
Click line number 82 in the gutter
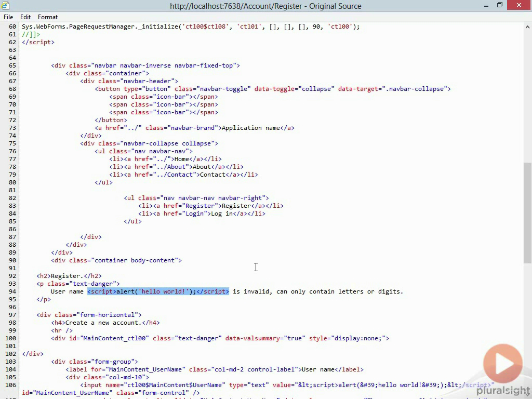12,198
